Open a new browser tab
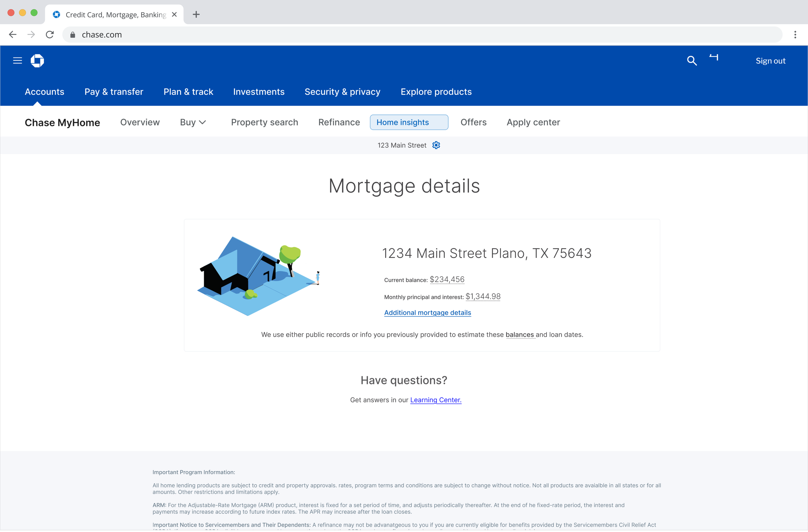This screenshot has height=532, width=808. pos(196,14)
